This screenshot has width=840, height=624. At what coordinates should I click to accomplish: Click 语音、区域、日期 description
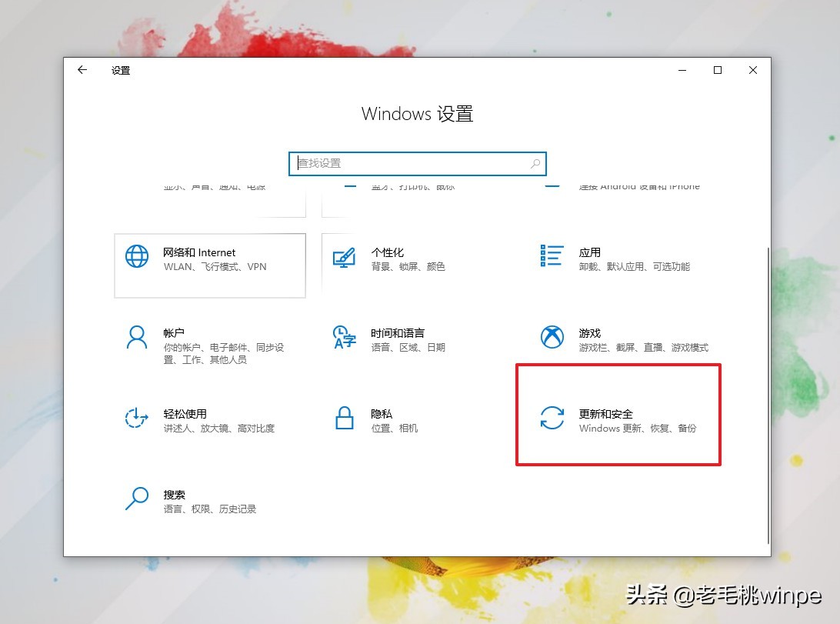(408, 348)
